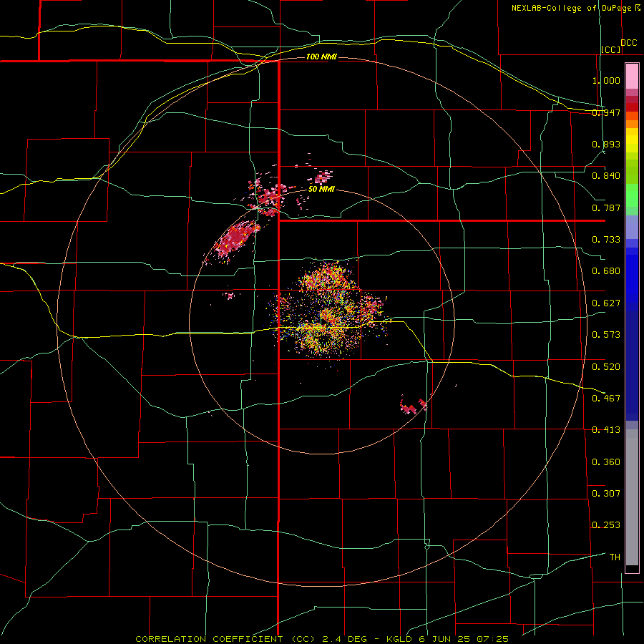Image resolution: width=644 pixels, height=644 pixels.
Task: Click the [CC] product label
Action: [x=611, y=49]
